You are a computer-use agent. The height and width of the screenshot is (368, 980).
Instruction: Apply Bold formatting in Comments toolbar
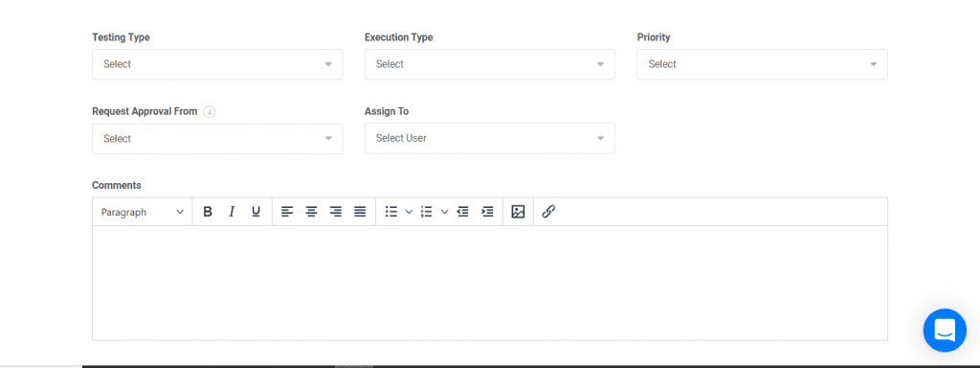(x=208, y=212)
